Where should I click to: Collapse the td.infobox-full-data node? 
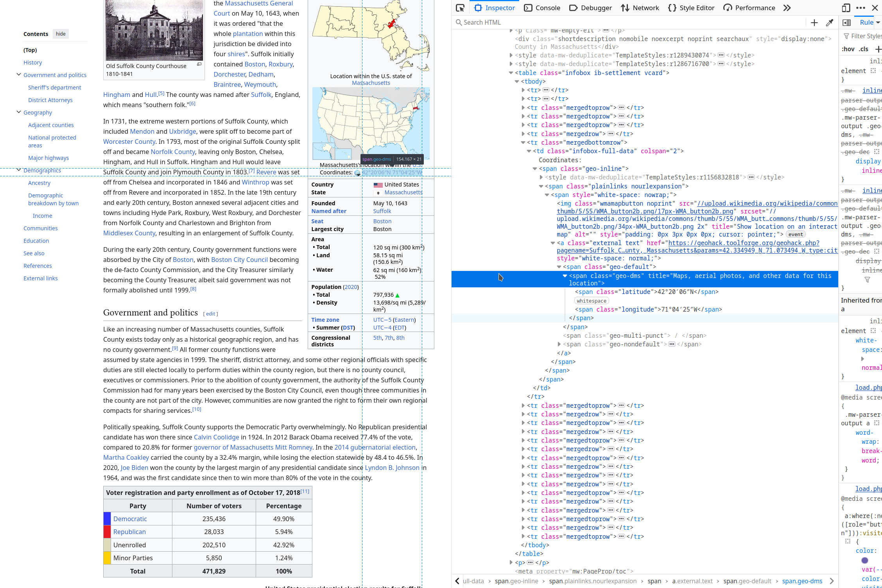(529, 151)
